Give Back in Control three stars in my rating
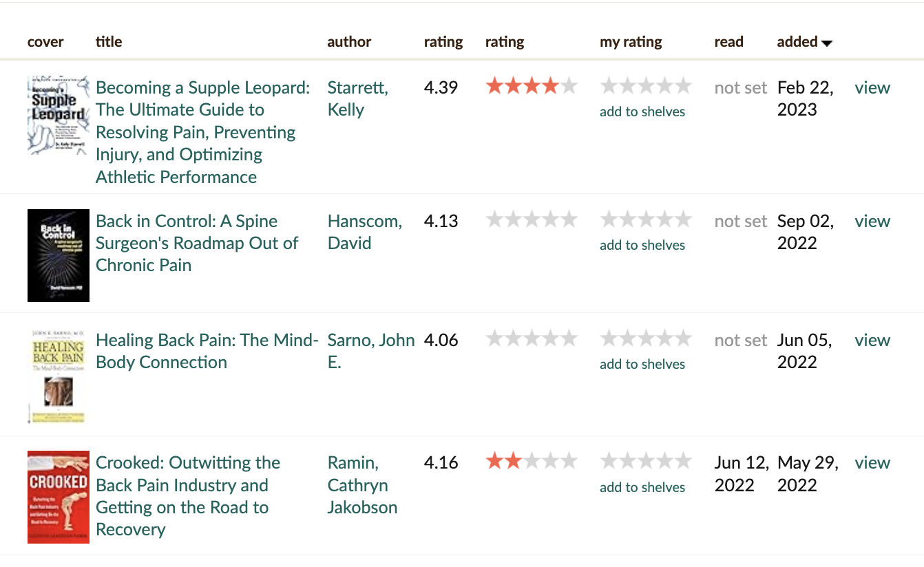This screenshot has width=924, height=567. point(646,220)
